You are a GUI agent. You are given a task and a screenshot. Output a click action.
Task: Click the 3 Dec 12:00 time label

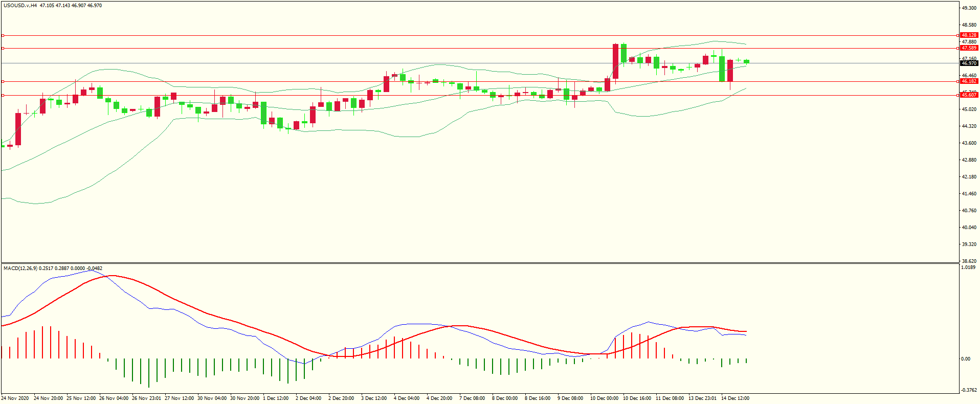pos(374,398)
